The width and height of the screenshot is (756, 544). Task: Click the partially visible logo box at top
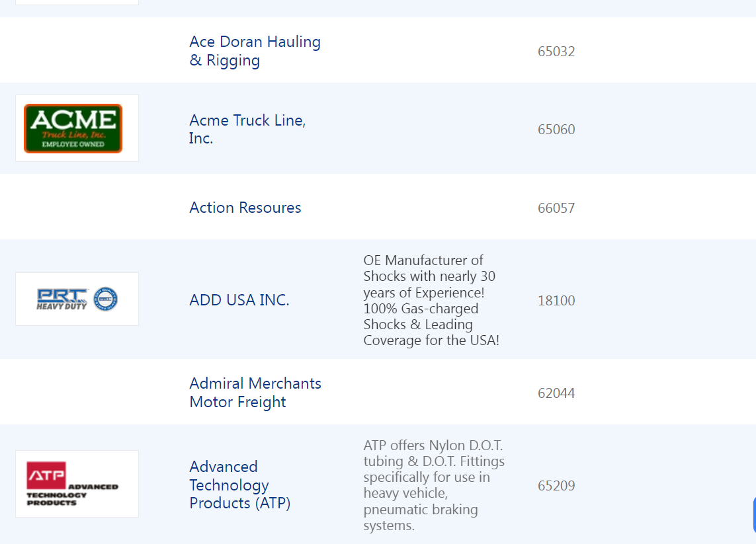click(x=77, y=2)
